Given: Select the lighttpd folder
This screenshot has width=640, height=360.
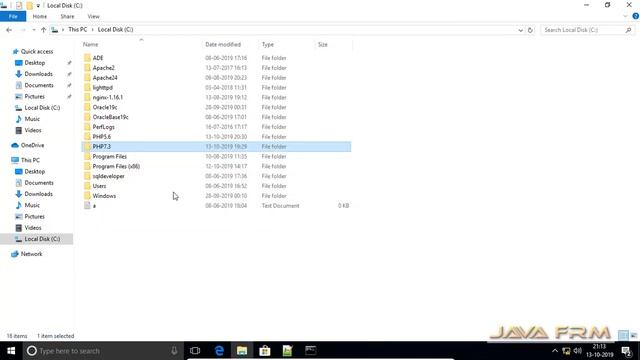Looking at the screenshot, I should click(102, 87).
